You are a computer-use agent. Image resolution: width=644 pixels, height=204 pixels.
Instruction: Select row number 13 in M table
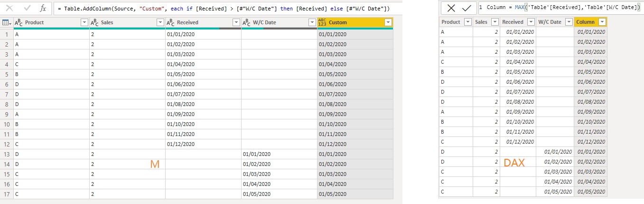[x=7, y=154]
